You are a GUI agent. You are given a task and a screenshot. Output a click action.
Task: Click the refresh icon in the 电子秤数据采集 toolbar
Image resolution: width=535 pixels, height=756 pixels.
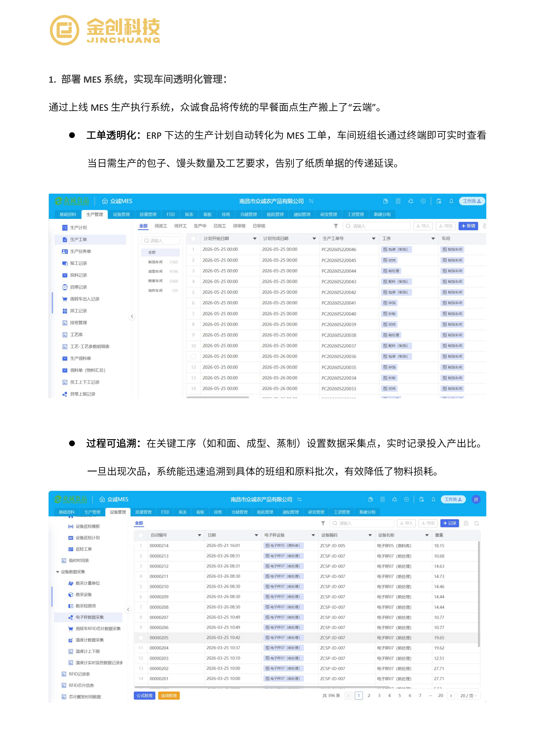pyautogui.click(x=476, y=523)
